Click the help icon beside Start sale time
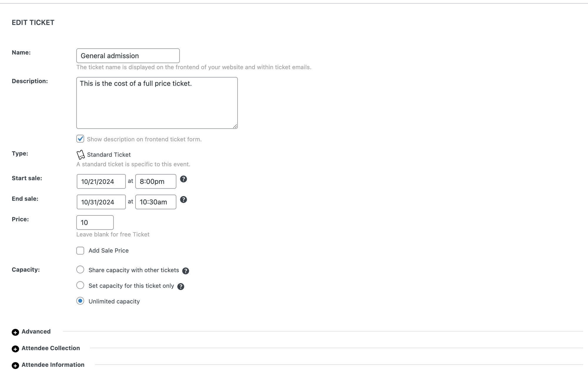588x378 pixels. coord(183,179)
